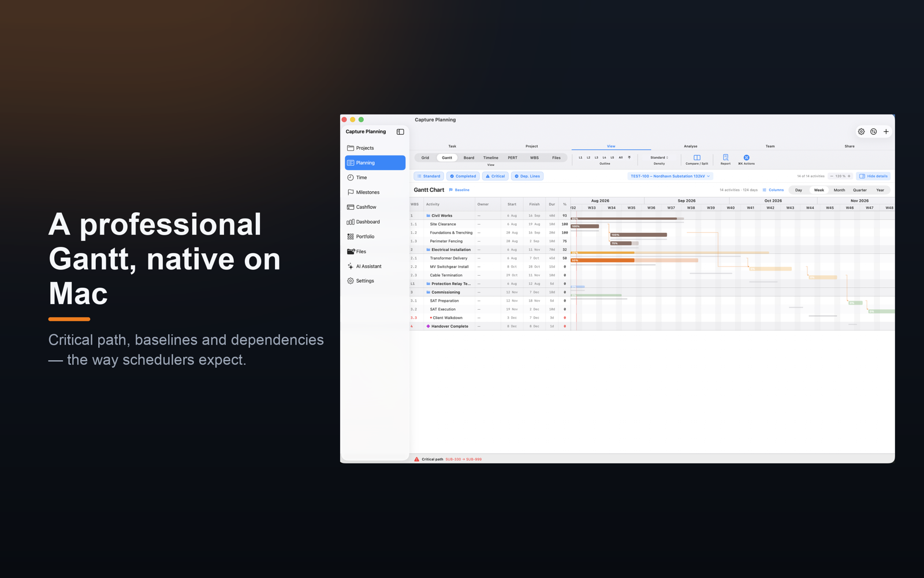Collapse the Protection Relay group

point(428,284)
